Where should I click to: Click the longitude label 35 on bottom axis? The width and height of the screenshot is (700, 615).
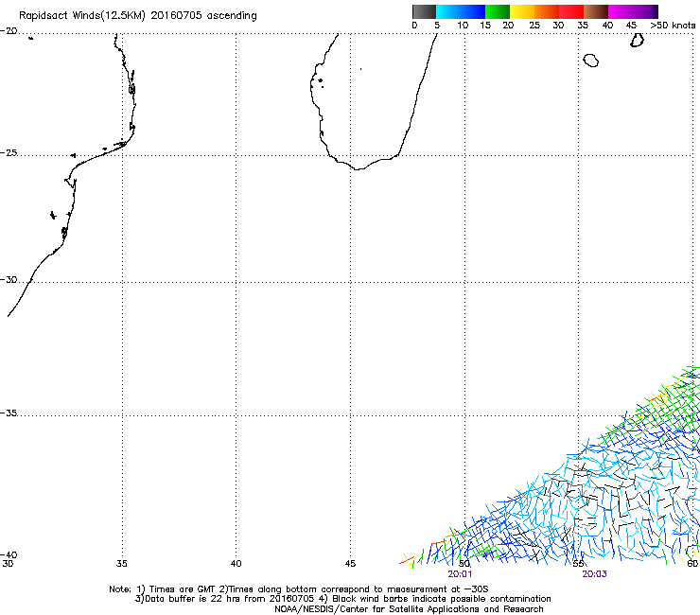pos(122,564)
